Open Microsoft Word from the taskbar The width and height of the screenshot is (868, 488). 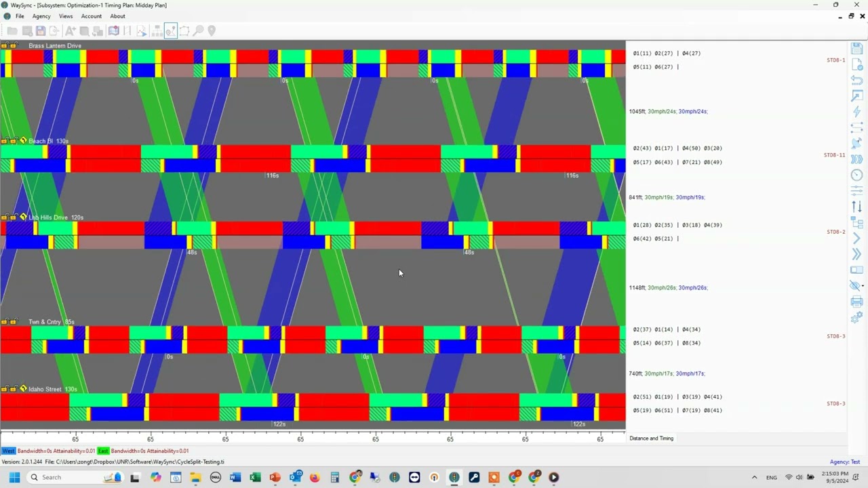235,477
